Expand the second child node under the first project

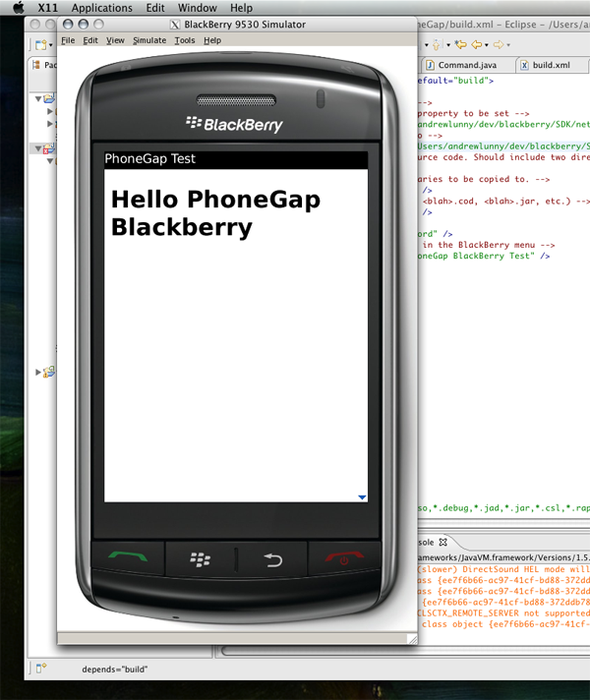click(50, 124)
